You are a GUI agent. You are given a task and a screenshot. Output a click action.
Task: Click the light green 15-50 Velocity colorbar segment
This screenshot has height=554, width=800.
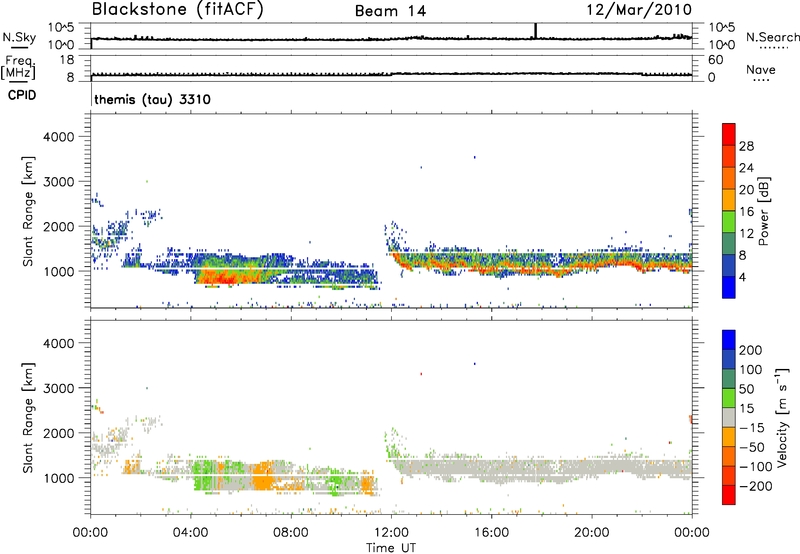click(x=729, y=398)
